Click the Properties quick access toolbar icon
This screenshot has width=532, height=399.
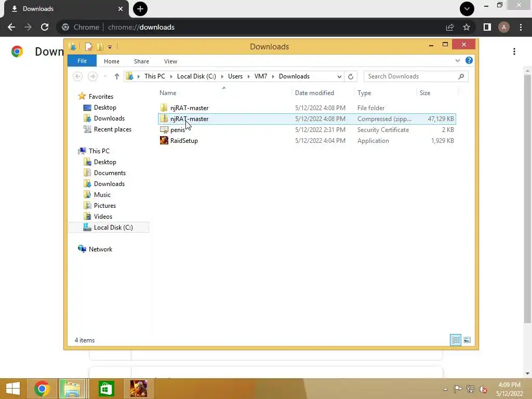click(x=88, y=46)
